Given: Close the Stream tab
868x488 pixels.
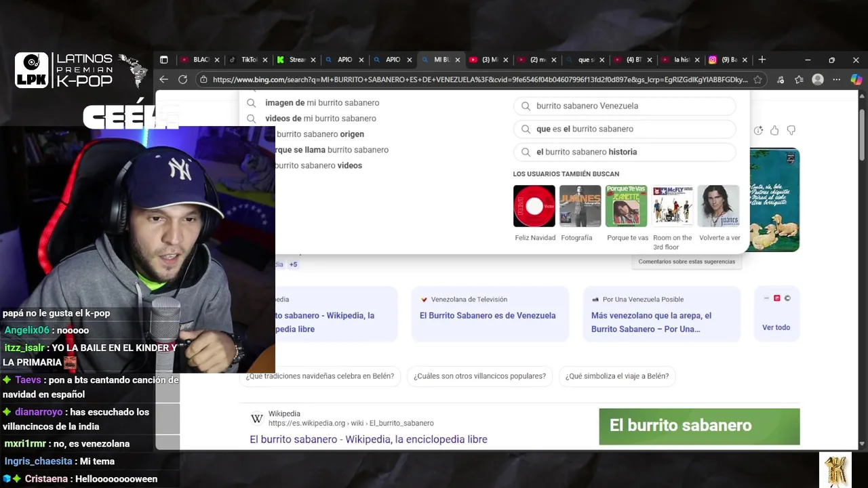Looking at the screenshot, I should 313,60.
